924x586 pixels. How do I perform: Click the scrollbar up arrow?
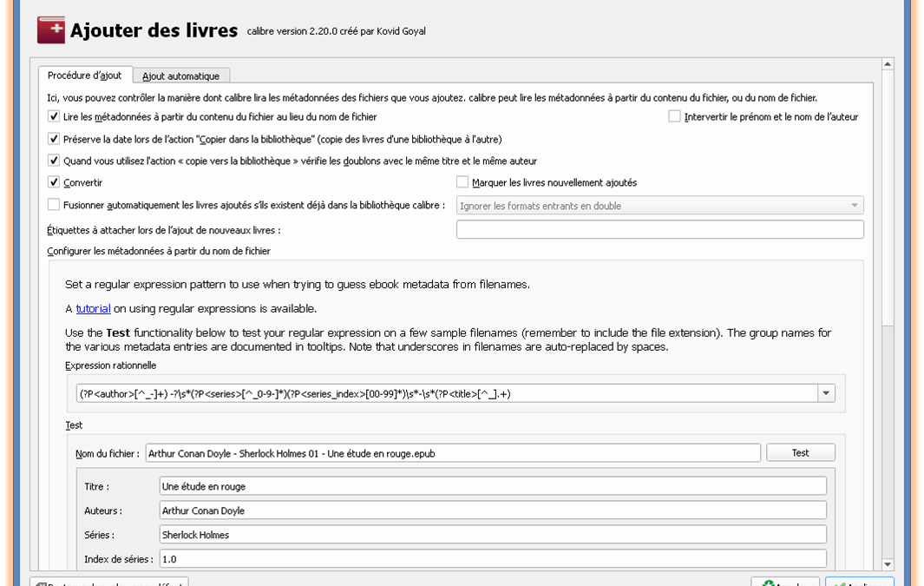888,63
